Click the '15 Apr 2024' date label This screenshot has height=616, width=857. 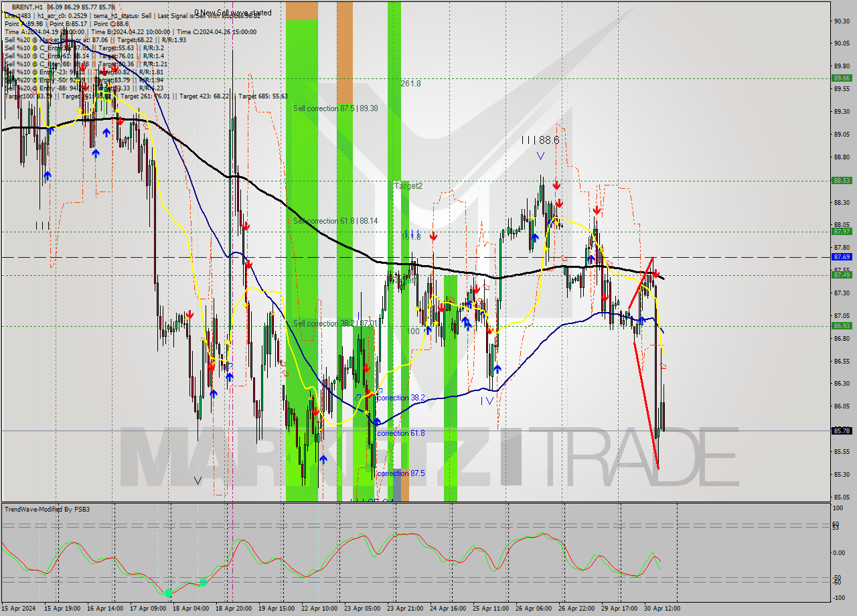[18, 608]
